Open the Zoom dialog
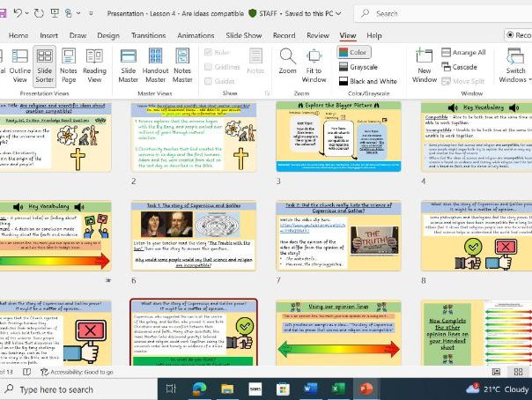The image size is (532, 400). [x=287, y=62]
